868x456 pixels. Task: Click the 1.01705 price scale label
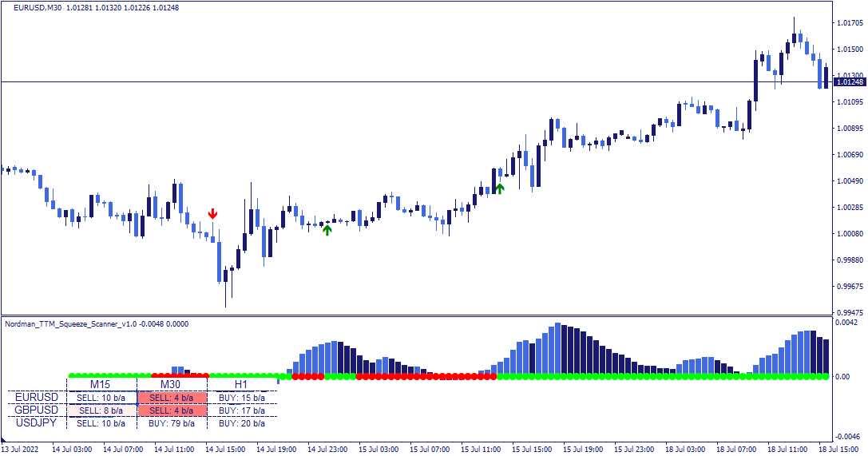click(850, 22)
